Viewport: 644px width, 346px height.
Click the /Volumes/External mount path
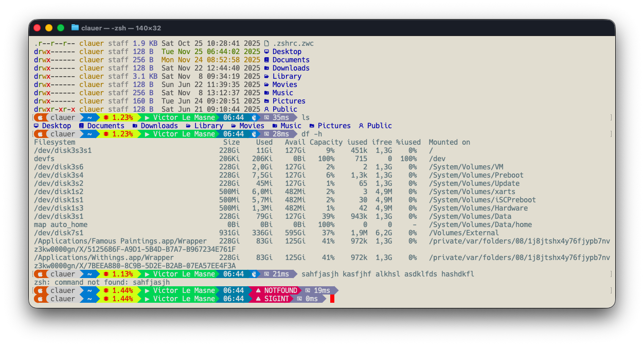click(x=463, y=233)
